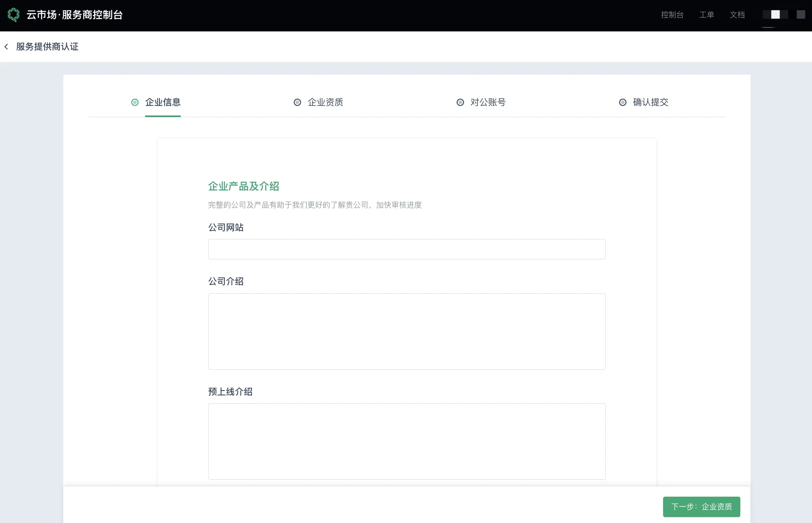Click the description text about 加快审核进度
The width and height of the screenshot is (812, 523).
point(315,205)
